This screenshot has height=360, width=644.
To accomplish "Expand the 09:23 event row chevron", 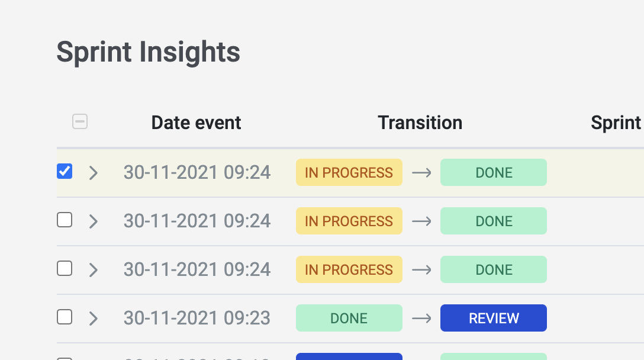I will (93, 319).
